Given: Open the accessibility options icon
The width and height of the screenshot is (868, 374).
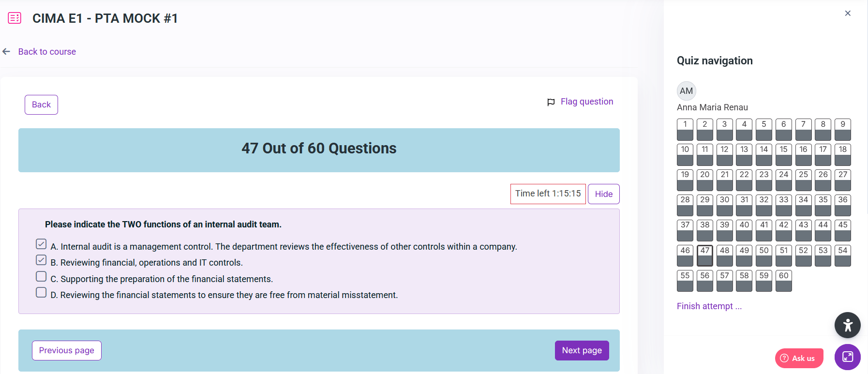Looking at the screenshot, I should coord(847,325).
